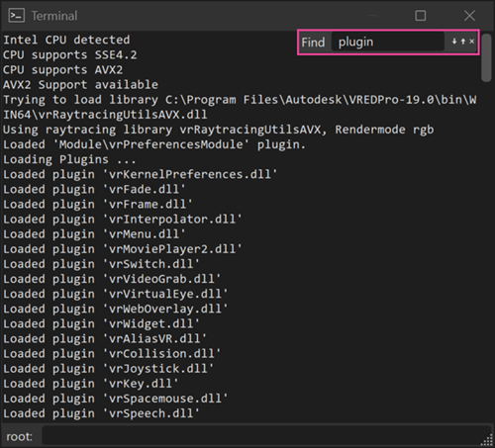This screenshot has width=495, height=448.
Task: Click line for 'vrFade.dll'
Action: click(x=95, y=189)
